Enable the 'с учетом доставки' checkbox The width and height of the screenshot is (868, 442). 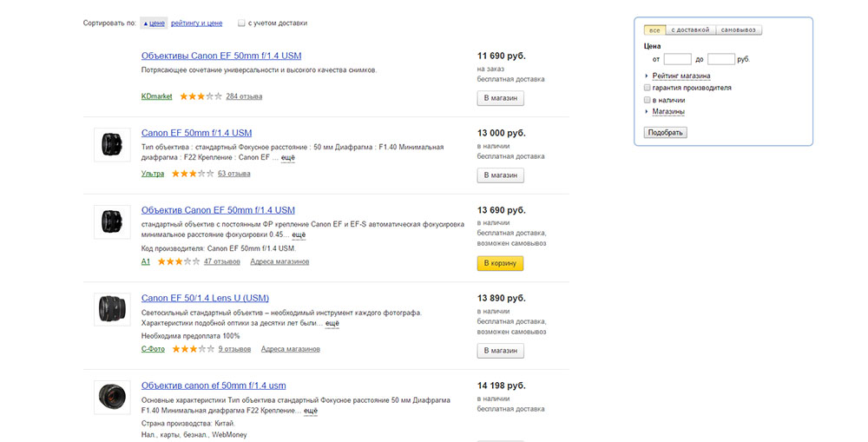pos(241,23)
